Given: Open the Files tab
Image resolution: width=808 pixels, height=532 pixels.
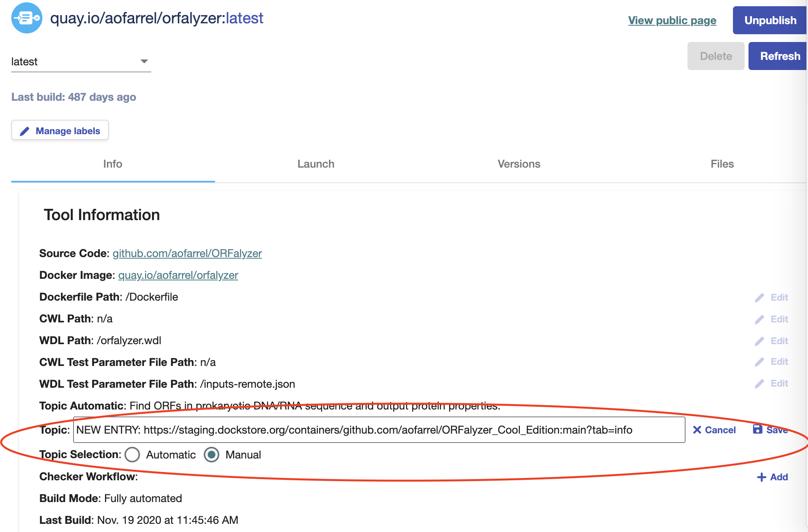Looking at the screenshot, I should [722, 164].
